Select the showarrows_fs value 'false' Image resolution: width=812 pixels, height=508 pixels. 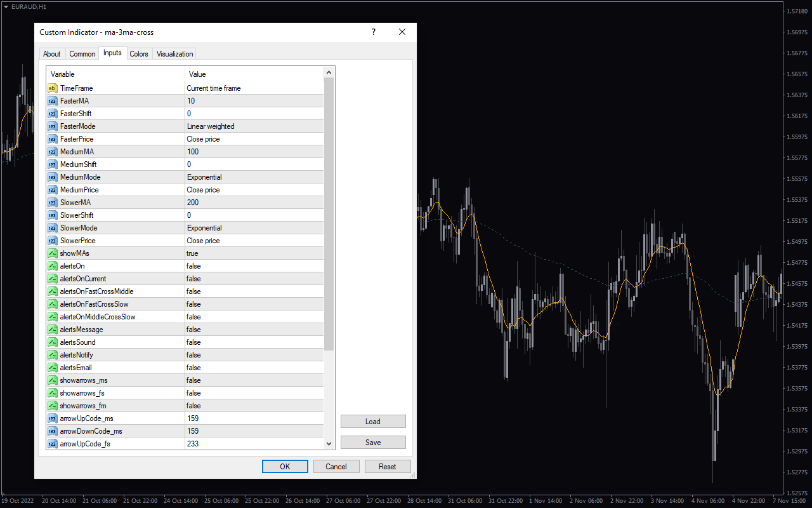point(193,393)
